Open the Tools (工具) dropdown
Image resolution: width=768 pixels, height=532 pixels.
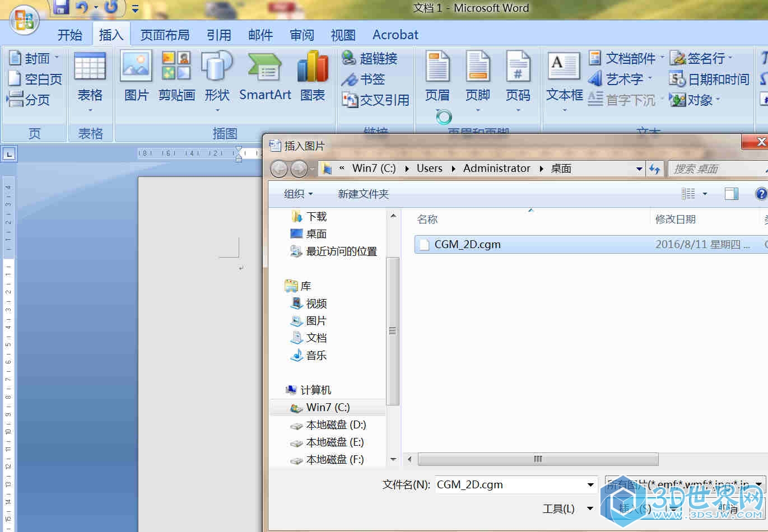(567, 508)
